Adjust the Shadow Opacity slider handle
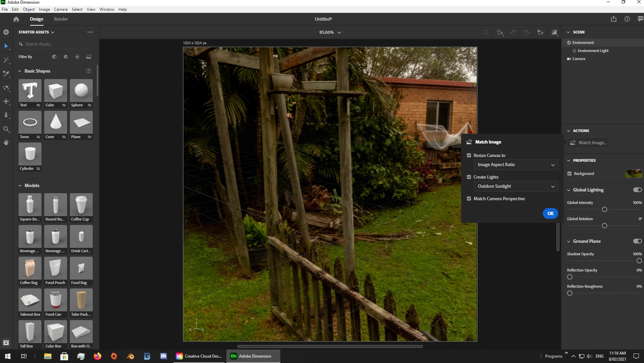 639,261
